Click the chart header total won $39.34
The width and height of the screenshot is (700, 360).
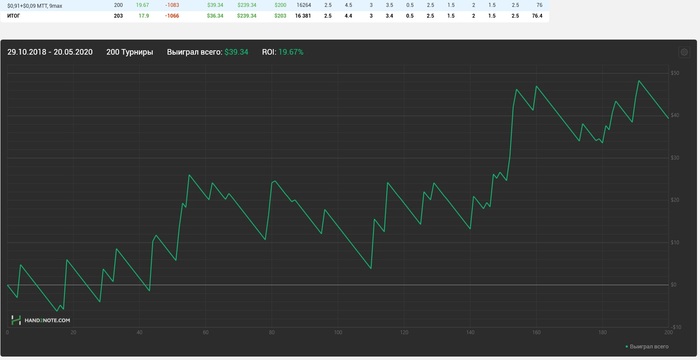pos(236,52)
